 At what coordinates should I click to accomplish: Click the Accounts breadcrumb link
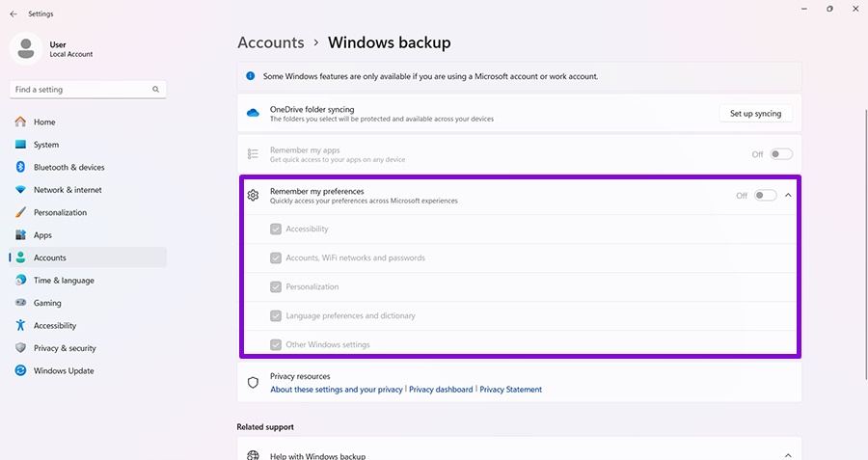271,42
